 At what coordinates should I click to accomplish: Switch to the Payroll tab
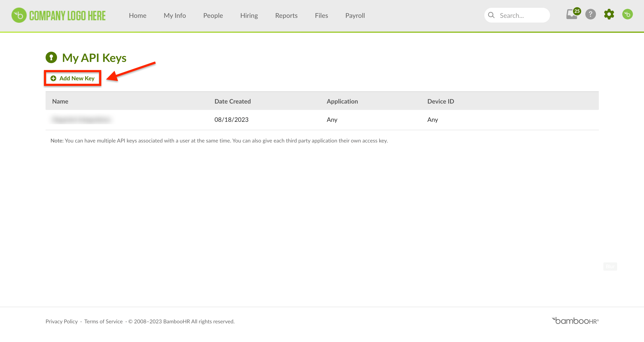355,15
